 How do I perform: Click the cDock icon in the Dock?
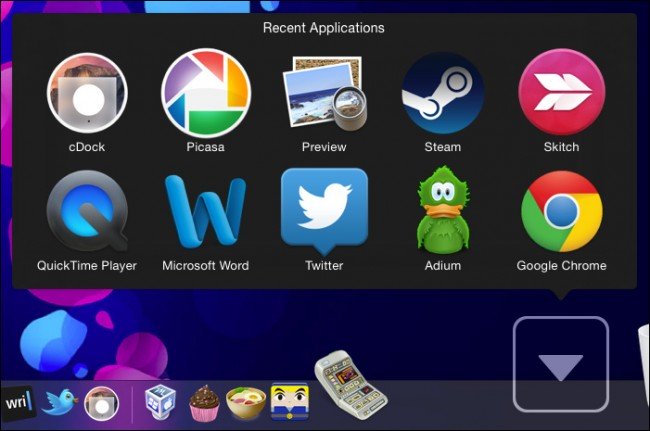click(x=102, y=403)
